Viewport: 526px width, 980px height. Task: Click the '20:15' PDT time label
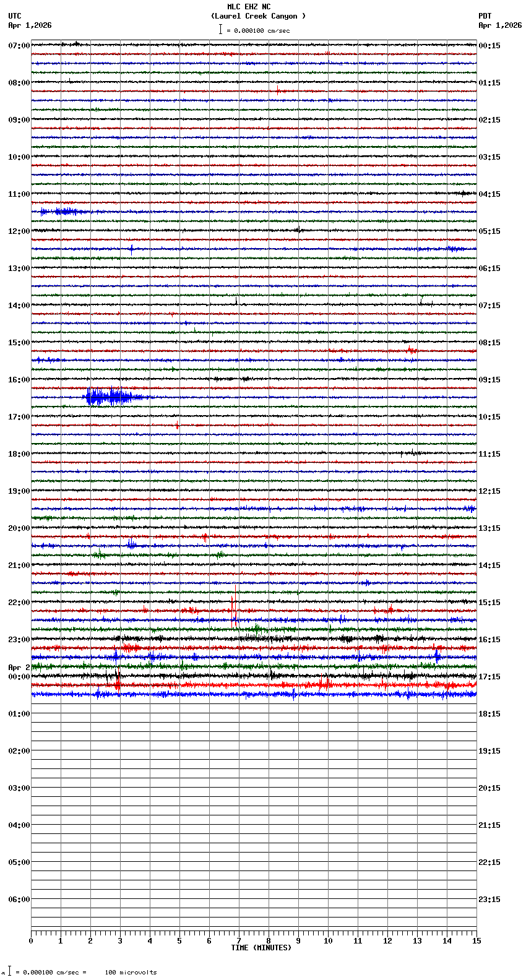pos(489,788)
